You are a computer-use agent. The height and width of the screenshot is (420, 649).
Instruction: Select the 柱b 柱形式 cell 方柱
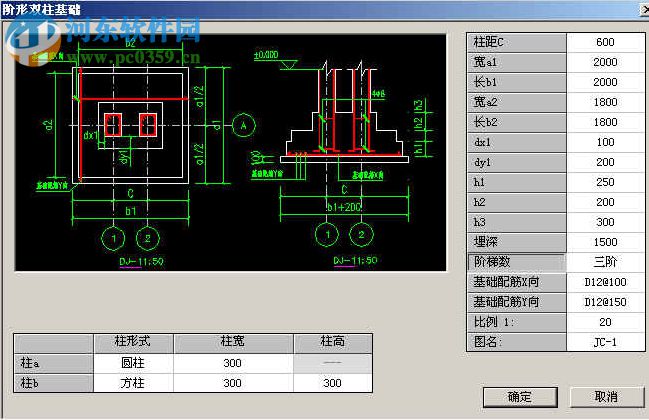point(133,383)
